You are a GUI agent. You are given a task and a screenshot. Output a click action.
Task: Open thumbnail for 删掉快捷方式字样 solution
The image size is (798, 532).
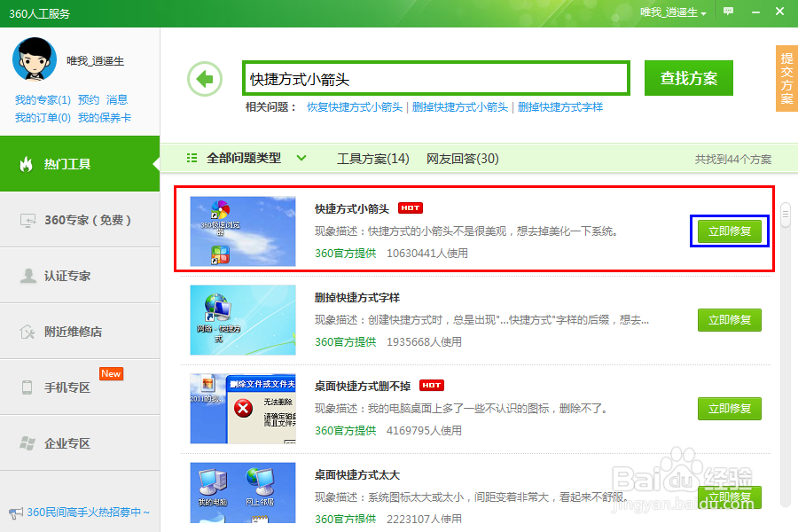243,320
